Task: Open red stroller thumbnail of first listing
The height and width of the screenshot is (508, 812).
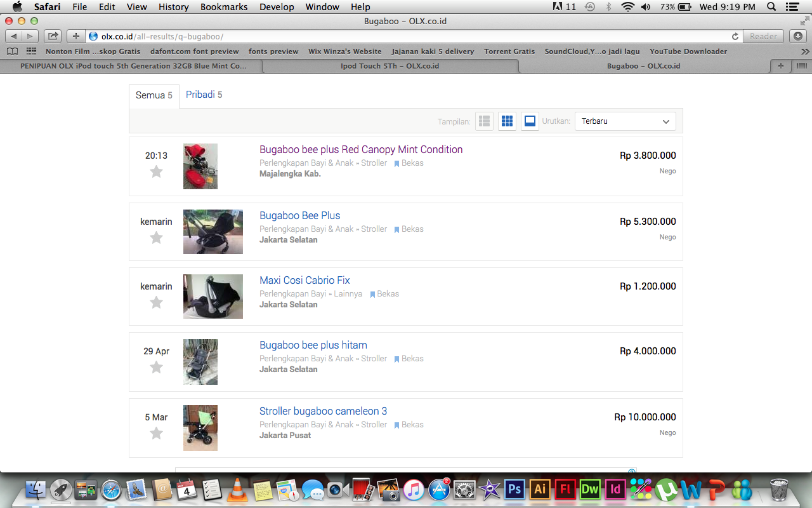Action: tap(200, 166)
